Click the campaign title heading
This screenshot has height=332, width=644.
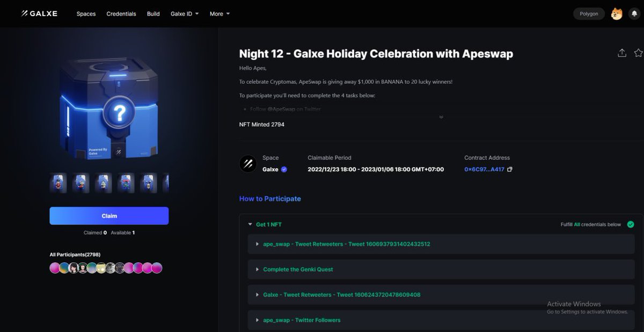[x=376, y=54]
